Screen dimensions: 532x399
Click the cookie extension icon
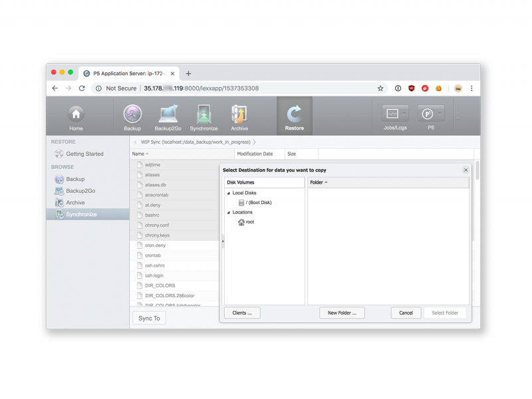coord(438,88)
